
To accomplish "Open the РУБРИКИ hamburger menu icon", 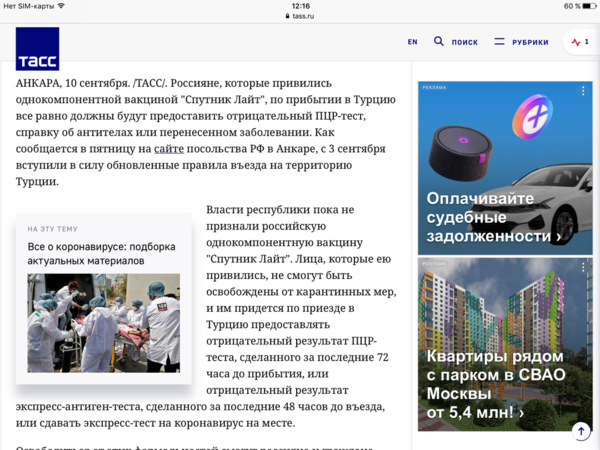I will click(499, 41).
